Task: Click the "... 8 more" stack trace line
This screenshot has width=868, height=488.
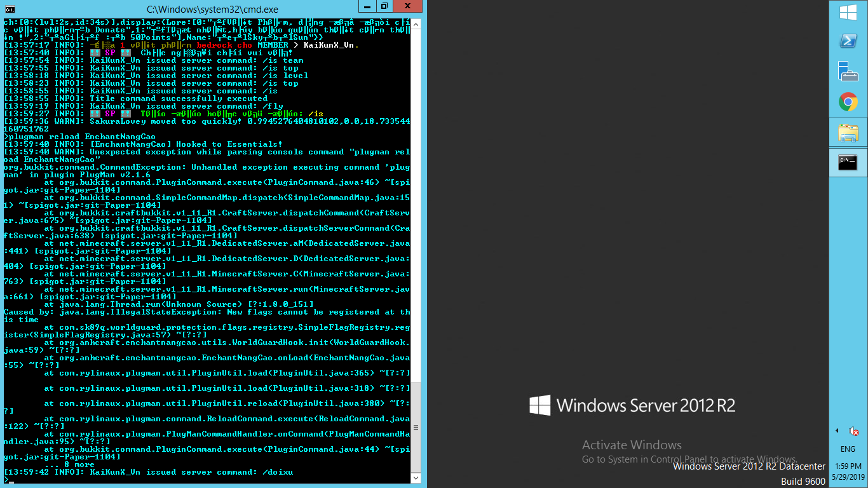Action: coord(70,464)
